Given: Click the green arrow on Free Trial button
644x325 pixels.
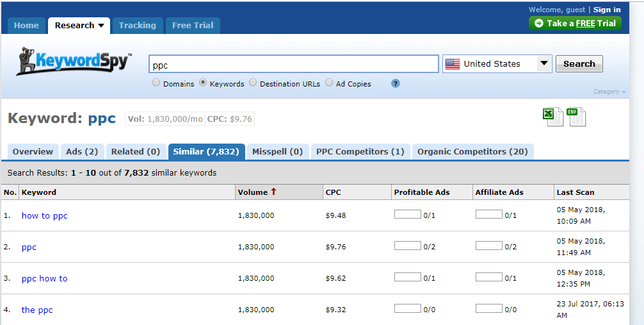Looking at the screenshot, I should click(x=538, y=23).
